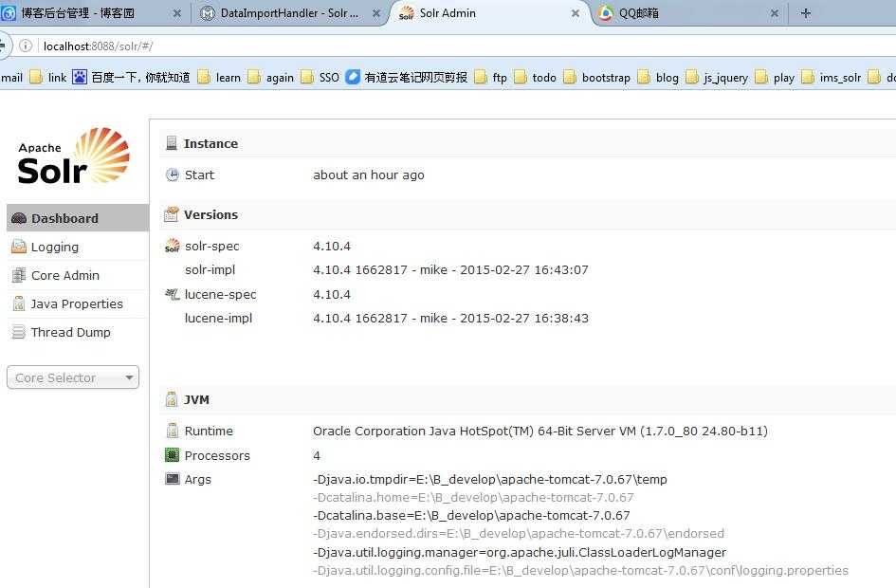Click the Versions section icon

(x=172, y=214)
